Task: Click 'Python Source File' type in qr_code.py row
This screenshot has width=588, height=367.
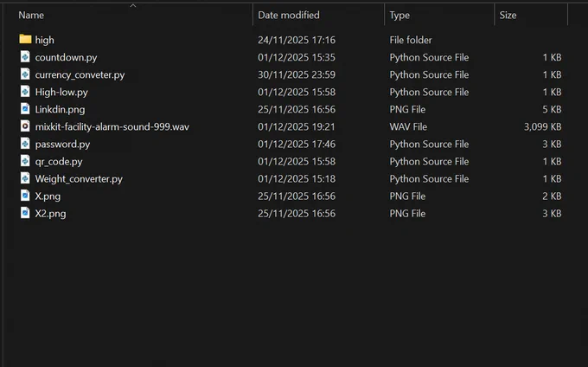Action: pyautogui.click(x=429, y=161)
